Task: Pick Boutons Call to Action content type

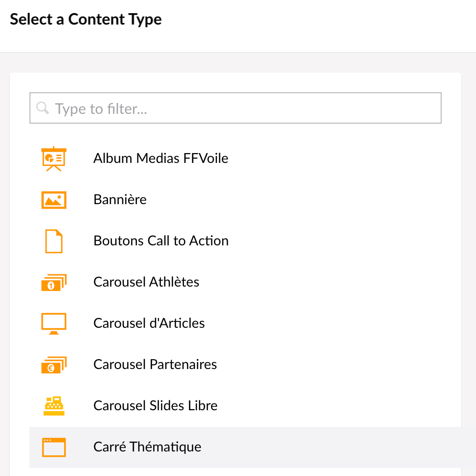Action: coord(161,241)
